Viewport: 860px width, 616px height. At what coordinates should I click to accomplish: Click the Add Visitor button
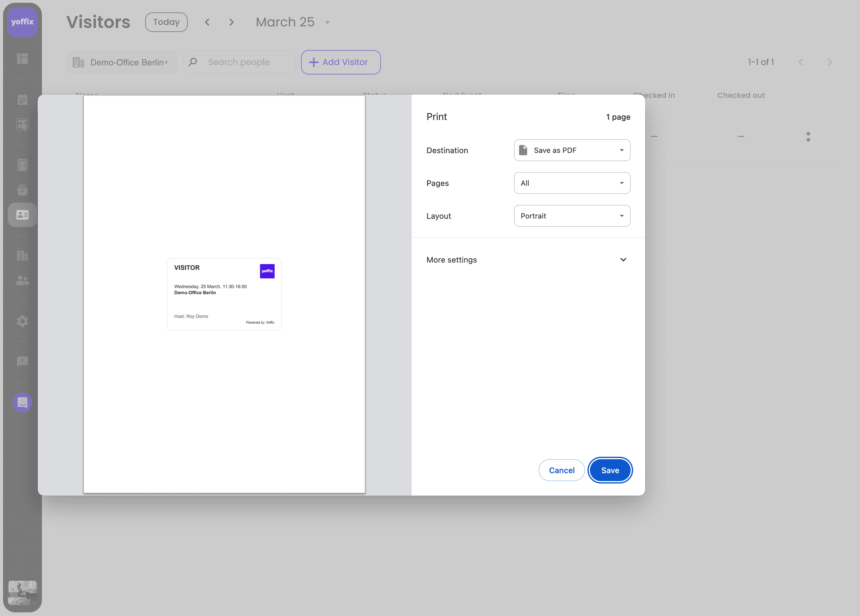(x=341, y=62)
